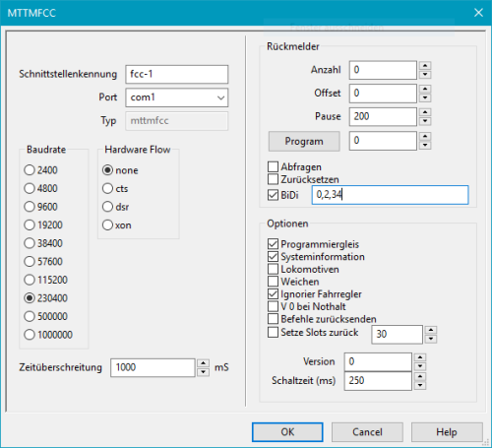Image resolution: width=492 pixels, height=448 pixels.
Task: Decrease the Version value with down arrow
Action: point(420,366)
